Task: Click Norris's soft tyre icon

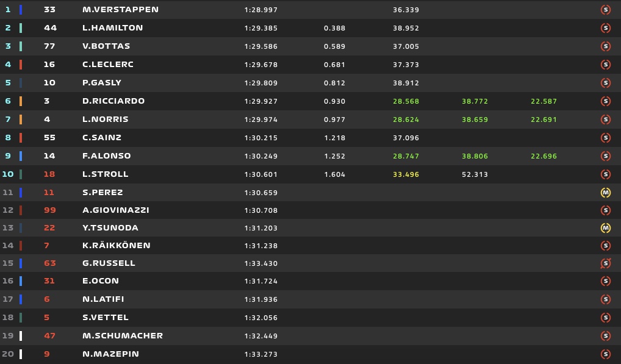Action: 605,120
